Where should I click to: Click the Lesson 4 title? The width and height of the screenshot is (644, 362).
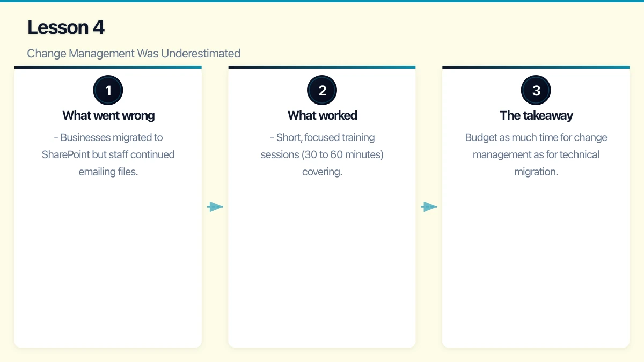[x=66, y=27]
